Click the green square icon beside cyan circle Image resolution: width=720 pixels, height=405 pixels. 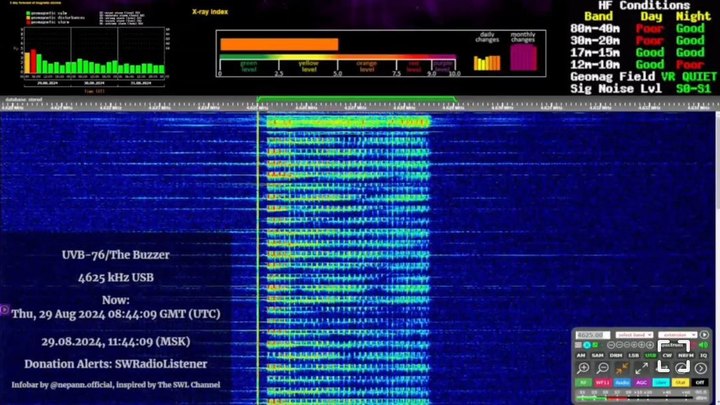coord(596,345)
